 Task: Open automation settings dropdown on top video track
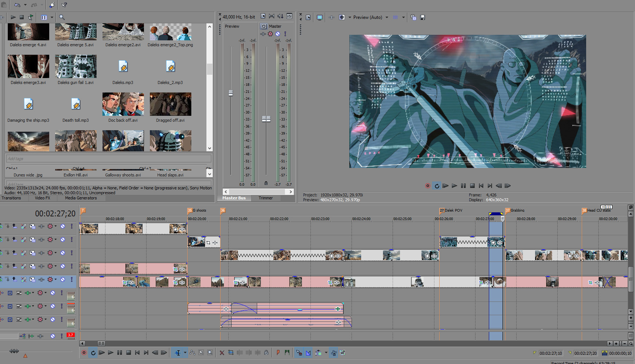click(x=56, y=226)
